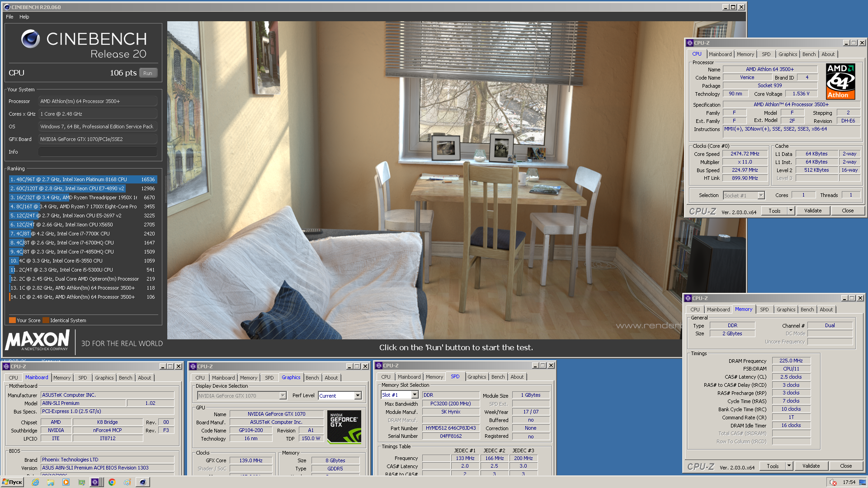This screenshot has height=488, width=868.
Task: Open Paint from the taskbar
Action: [x=127, y=482]
